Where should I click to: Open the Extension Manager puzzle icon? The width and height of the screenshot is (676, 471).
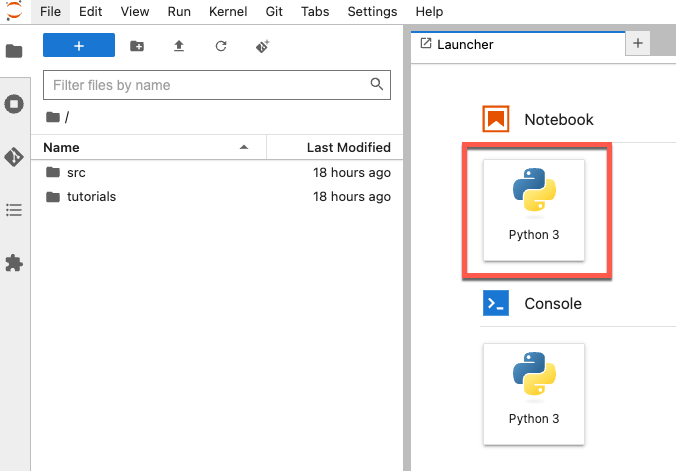tap(14, 263)
